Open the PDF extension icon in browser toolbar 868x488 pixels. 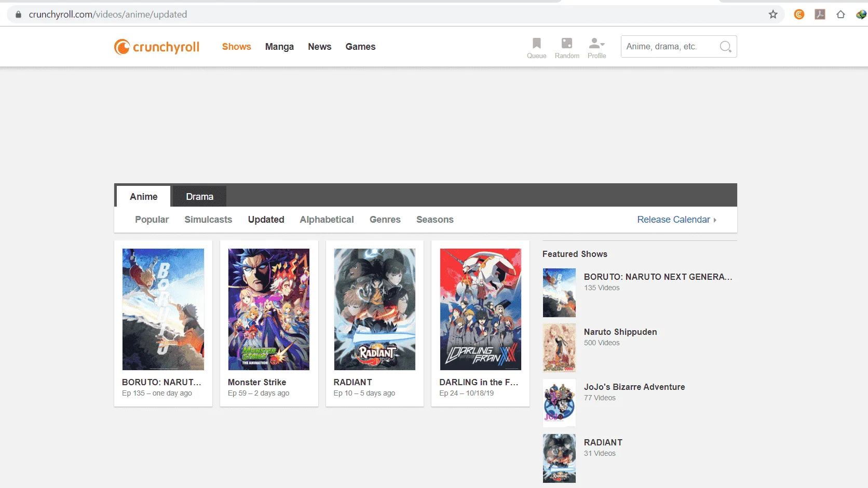point(820,15)
